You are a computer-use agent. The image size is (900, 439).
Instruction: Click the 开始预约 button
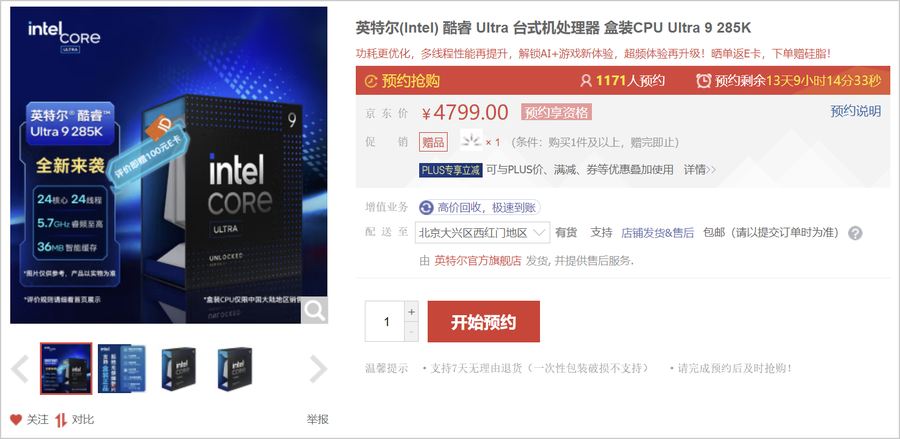point(483,322)
